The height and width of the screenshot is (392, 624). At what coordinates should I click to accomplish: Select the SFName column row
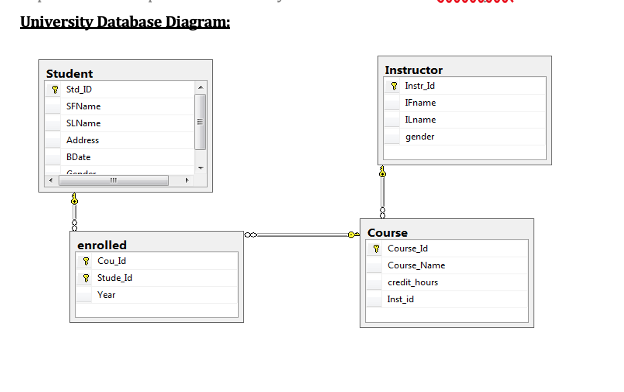[x=120, y=106]
